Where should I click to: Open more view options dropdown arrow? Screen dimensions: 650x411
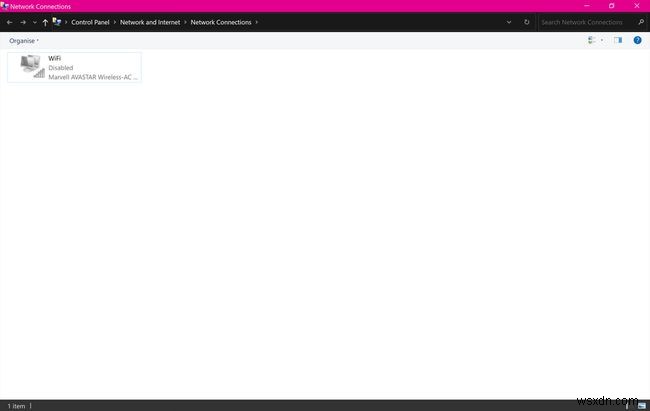pos(602,40)
